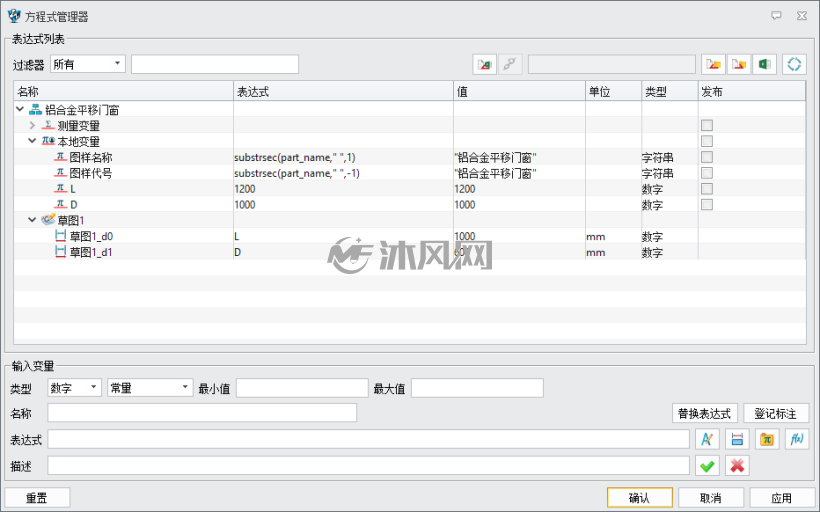This screenshot has height=512, width=820.
Task: Click the 重置 button
Action: [x=37, y=497]
